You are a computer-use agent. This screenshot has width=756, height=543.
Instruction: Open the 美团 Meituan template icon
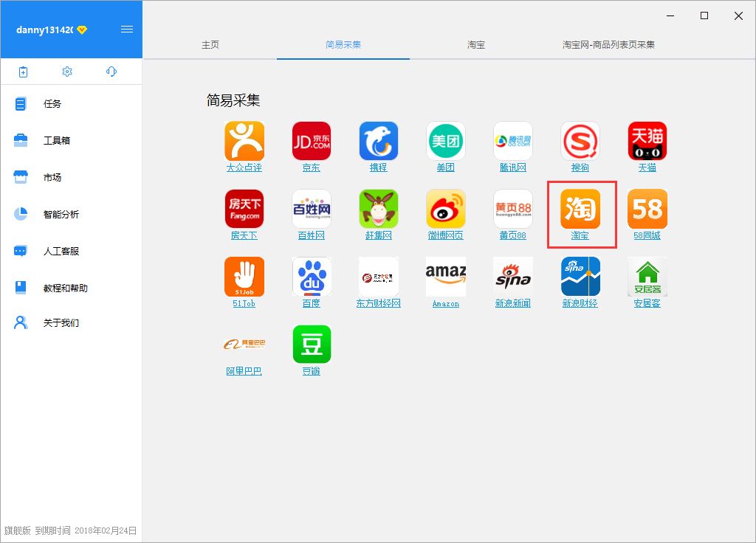coord(445,140)
